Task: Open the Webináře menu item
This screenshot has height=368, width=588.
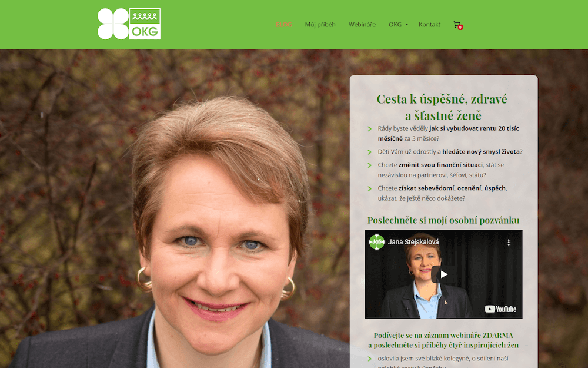Action: (362, 24)
